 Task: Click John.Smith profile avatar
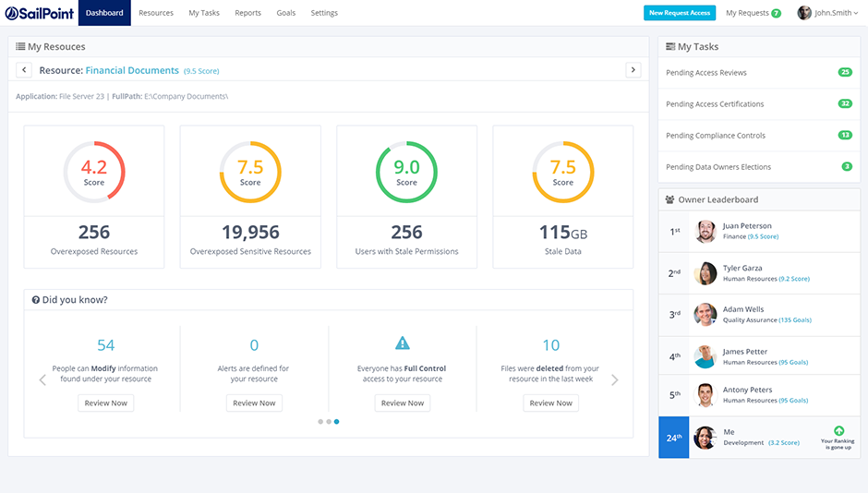(x=803, y=13)
